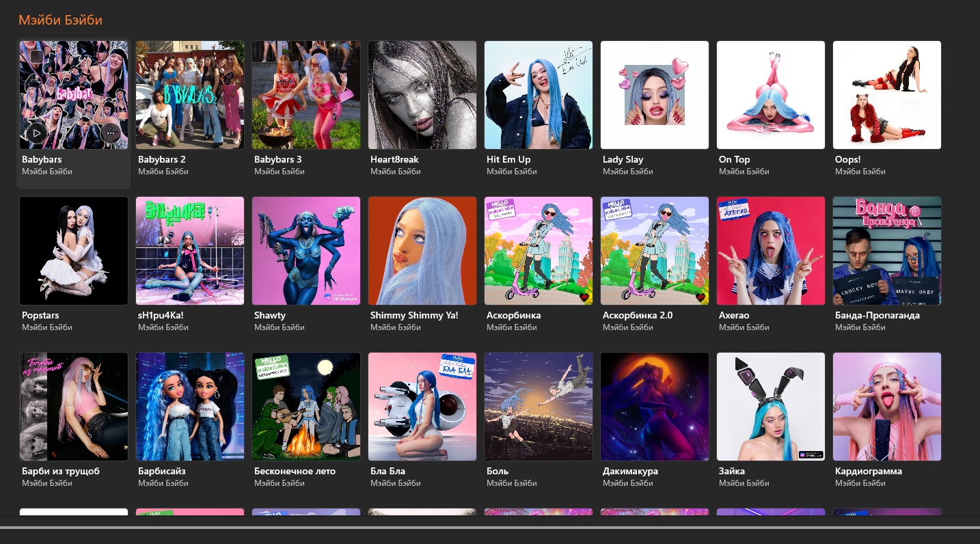Open the Кардиограмма album cover
The width and height of the screenshot is (980, 544).
point(887,407)
